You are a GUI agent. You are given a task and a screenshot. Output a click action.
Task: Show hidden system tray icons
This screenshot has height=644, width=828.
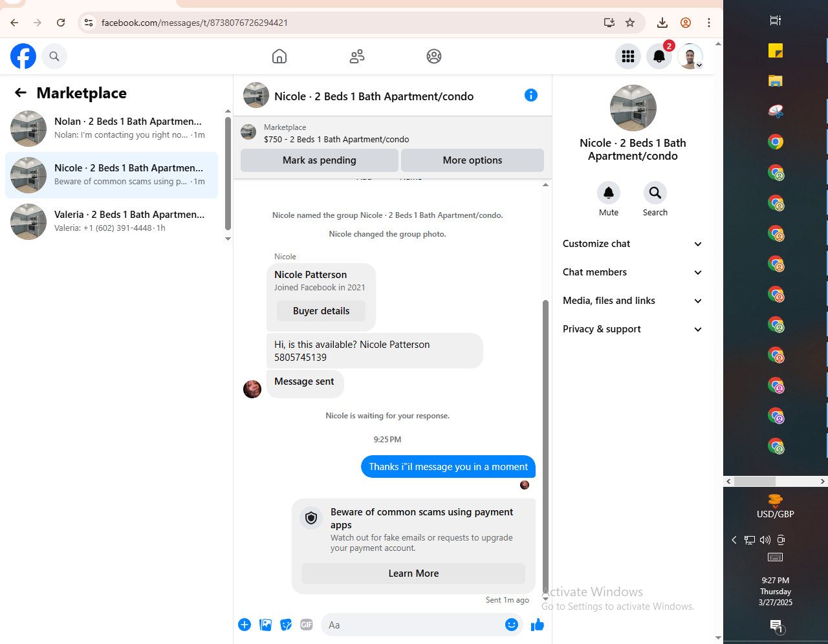point(734,540)
